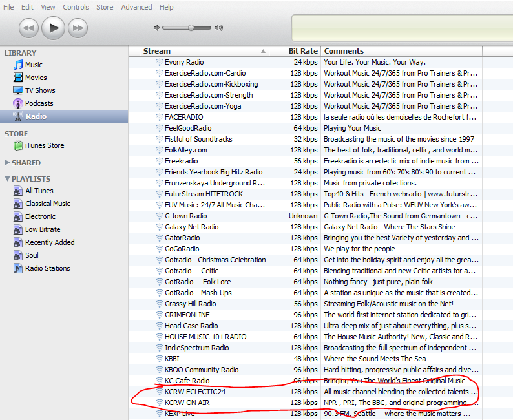Open the Electronic playlist
The image size is (513, 420).
pyautogui.click(x=40, y=216)
